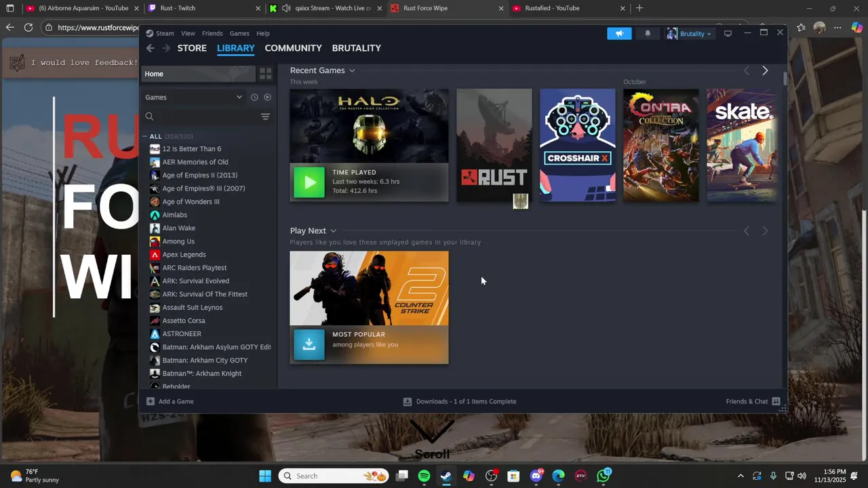
Task: Click Play Next next arrow
Action: (765, 231)
